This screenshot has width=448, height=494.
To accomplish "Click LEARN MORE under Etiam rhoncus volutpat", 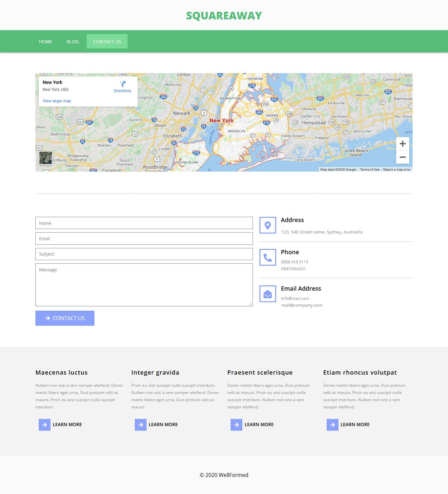I will click(355, 425).
